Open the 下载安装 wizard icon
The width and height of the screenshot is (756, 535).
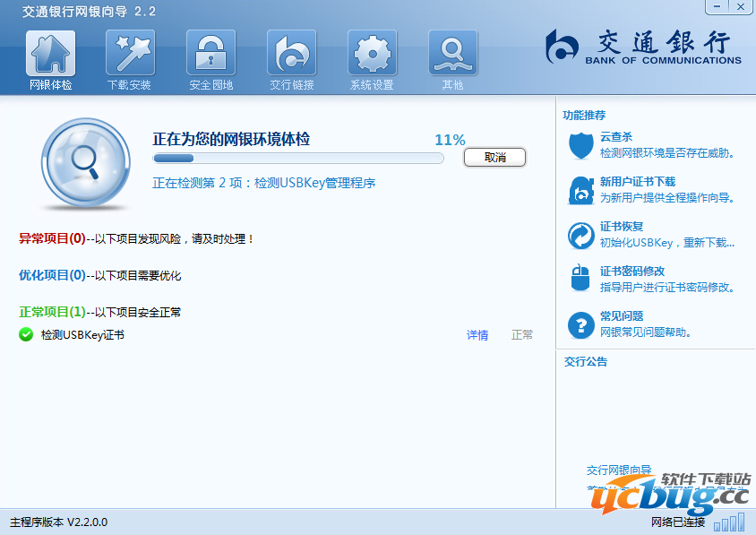pyautogui.click(x=130, y=54)
